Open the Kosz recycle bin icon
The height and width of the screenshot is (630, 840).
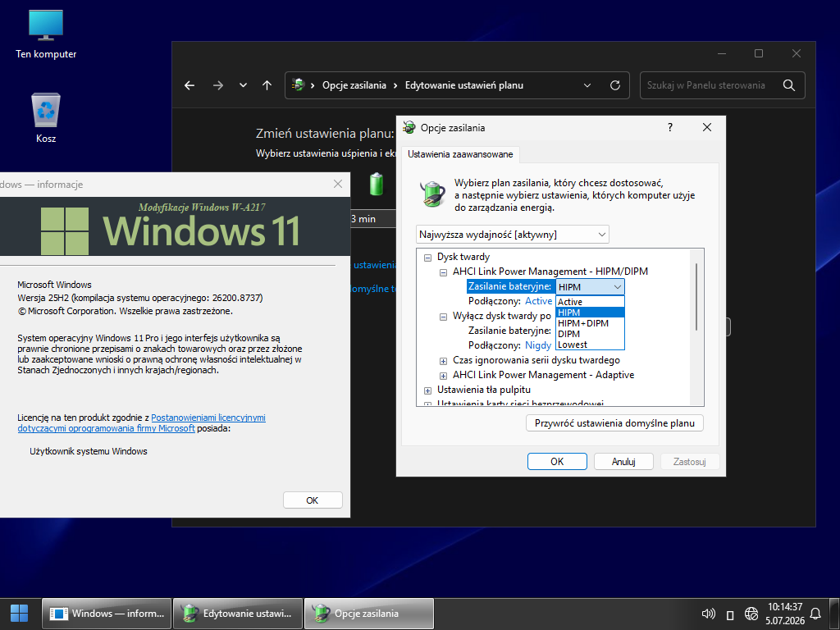(x=46, y=118)
